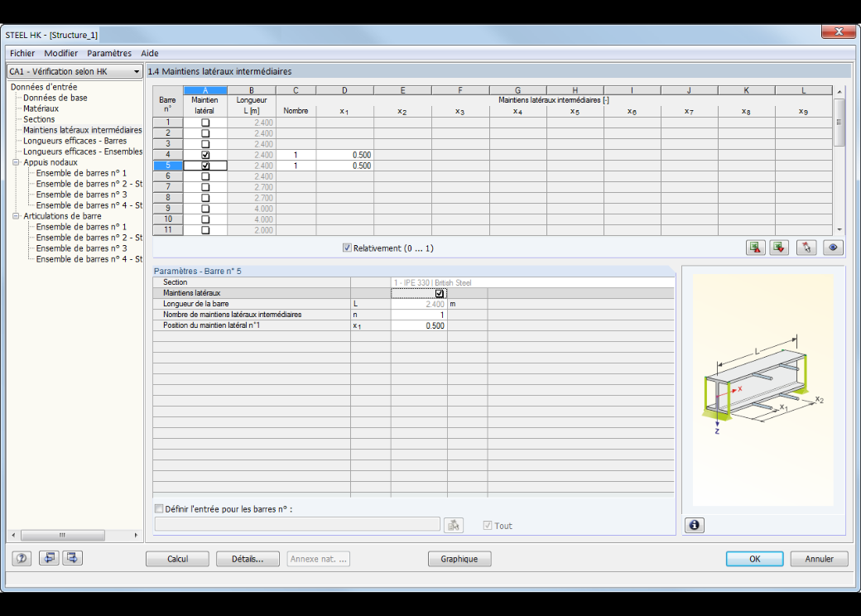Select Données de base in the tree
861x616 pixels.
coord(55,98)
